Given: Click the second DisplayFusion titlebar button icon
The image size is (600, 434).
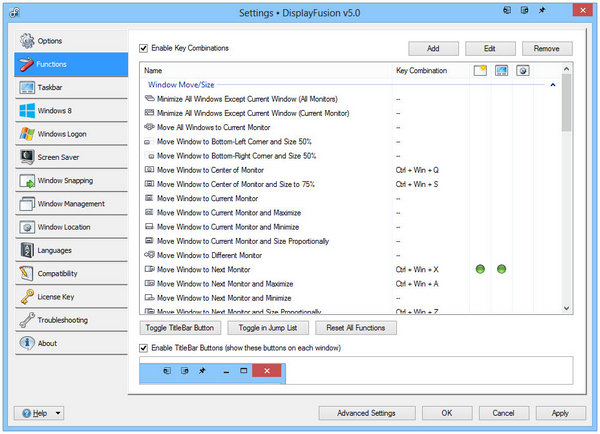Looking at the screenshot, I should (525, 10).
